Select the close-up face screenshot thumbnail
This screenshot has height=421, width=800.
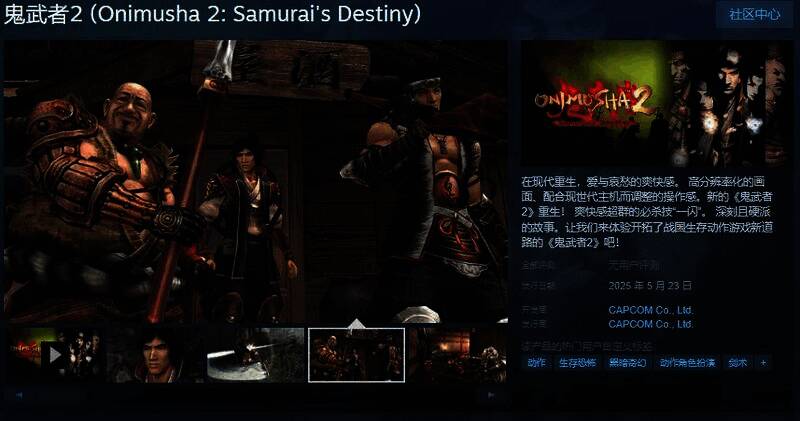156,355
